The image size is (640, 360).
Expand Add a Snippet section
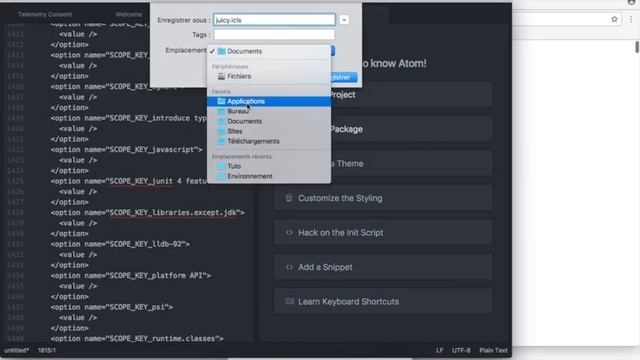[383, 267]
